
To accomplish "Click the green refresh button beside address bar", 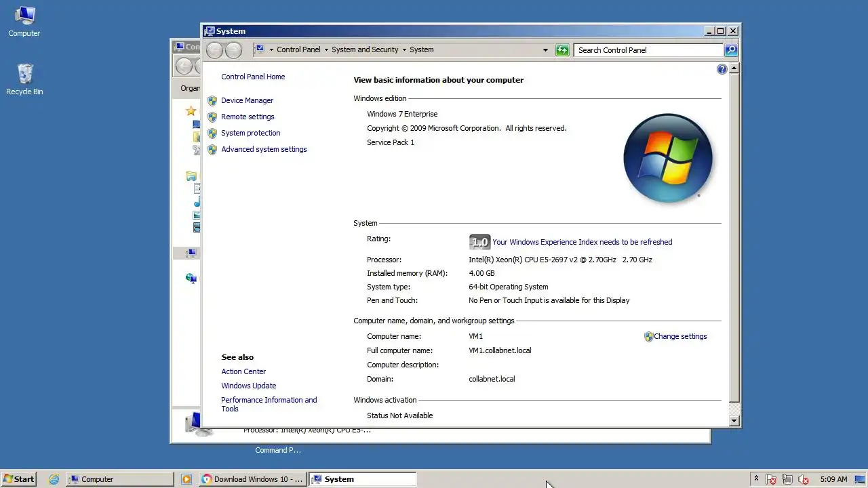I will 562,50.
